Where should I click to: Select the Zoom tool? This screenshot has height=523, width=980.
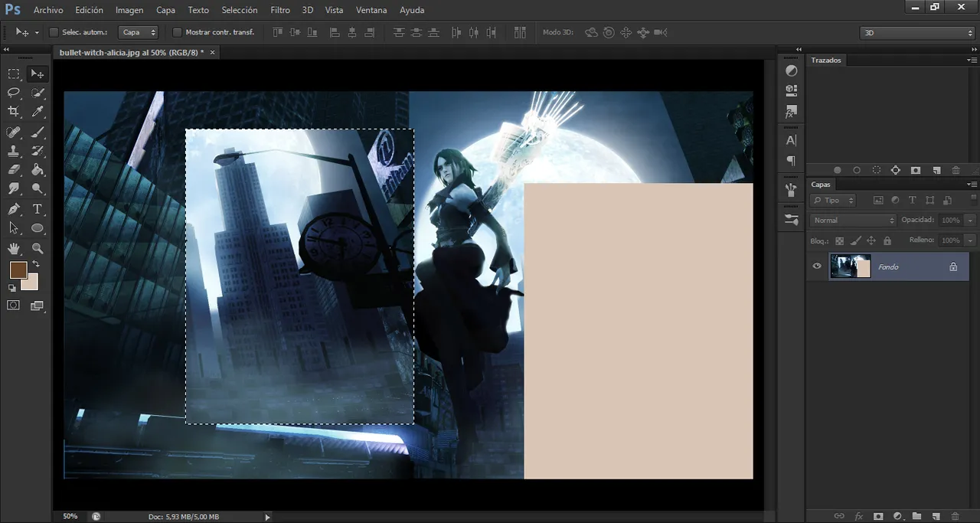[x=37, y=248]
